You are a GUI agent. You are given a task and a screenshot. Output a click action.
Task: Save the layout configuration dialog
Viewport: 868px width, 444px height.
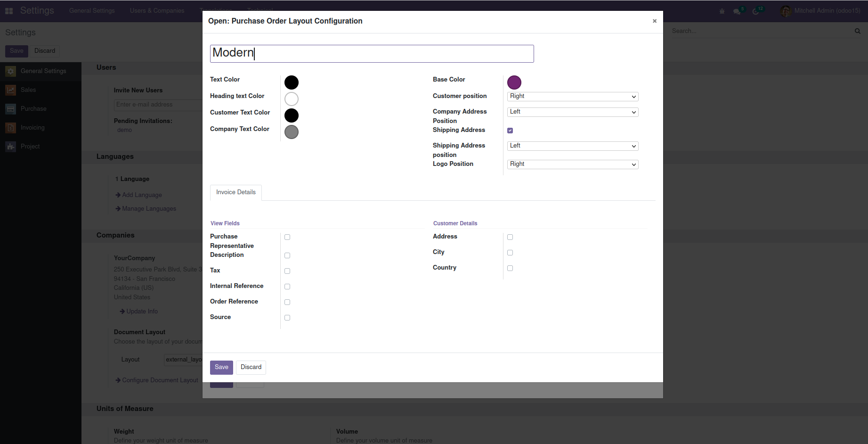click(221, 367)
